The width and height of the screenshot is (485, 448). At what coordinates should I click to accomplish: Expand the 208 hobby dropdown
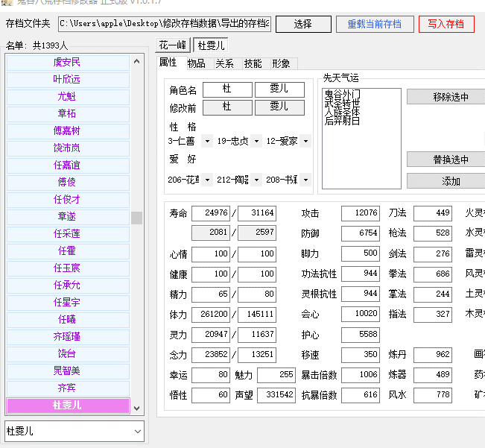tap(305, 180)
